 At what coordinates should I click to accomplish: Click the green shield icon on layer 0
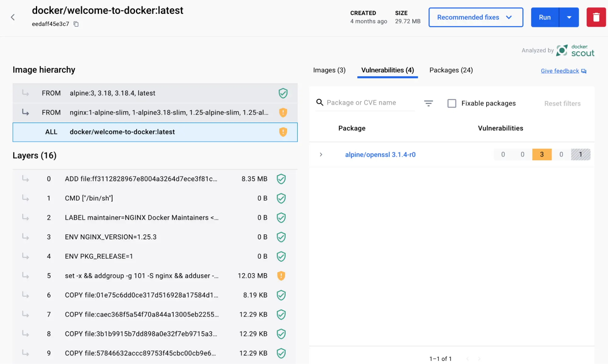point(281,179)
